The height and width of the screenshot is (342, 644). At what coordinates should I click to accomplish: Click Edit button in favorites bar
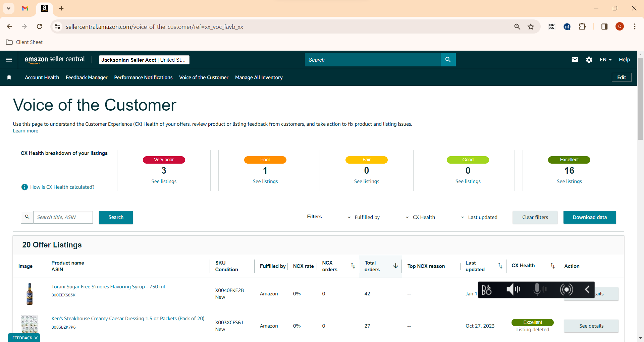coord(622,77)
